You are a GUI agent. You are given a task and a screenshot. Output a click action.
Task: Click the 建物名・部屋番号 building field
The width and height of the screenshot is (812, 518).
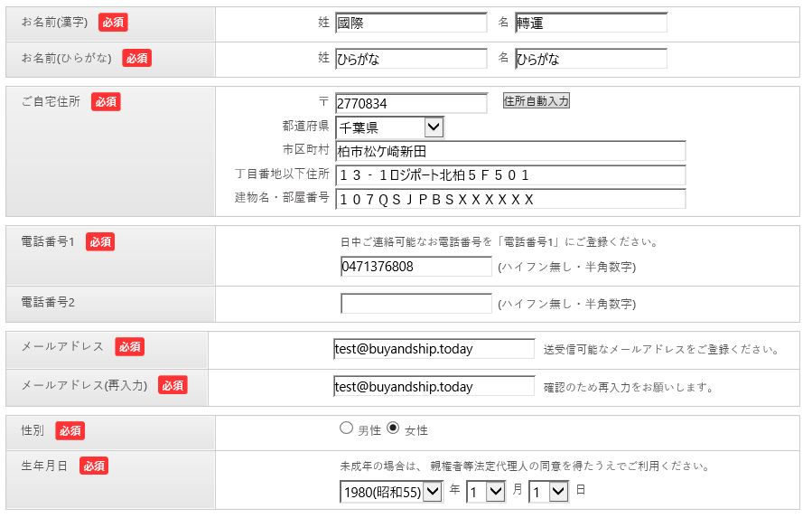tap(510, 199)
